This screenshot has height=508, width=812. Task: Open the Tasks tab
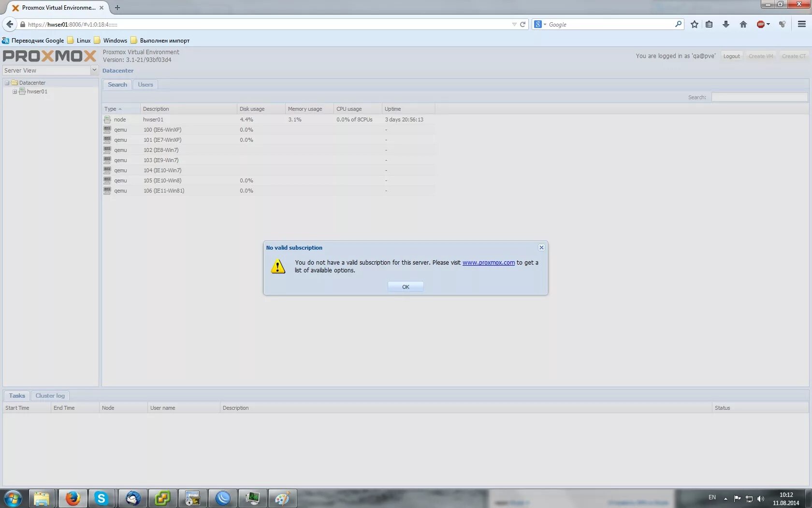tap(17, 396)
